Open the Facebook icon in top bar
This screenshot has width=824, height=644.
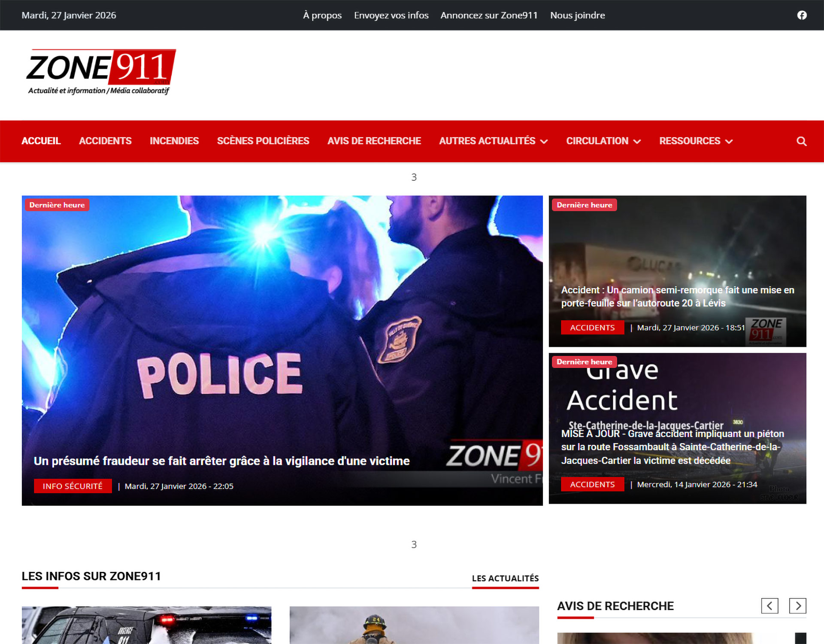pyautogui.click(x=802, y=15)
